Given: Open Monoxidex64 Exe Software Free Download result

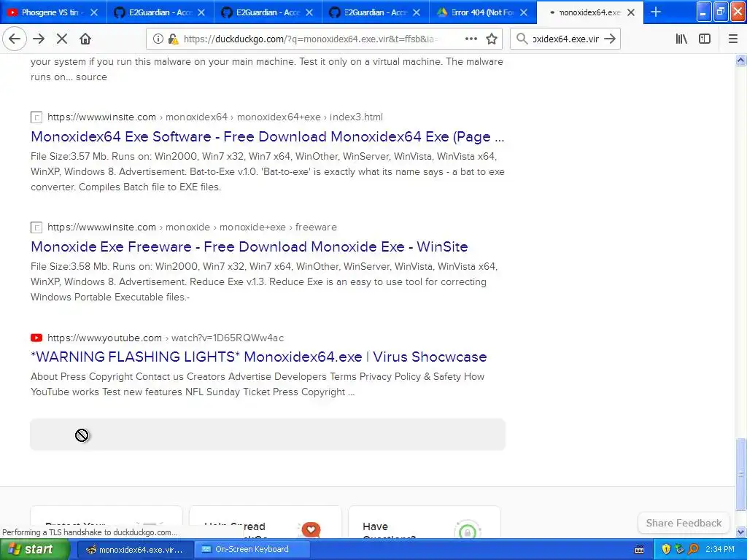Looking at the screenshot, I should tap(267, 136).
